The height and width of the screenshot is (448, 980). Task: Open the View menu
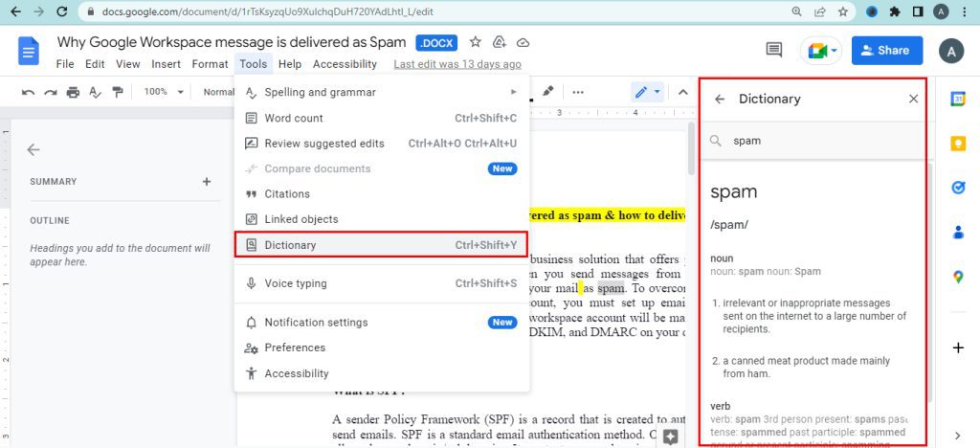[128, 64]
